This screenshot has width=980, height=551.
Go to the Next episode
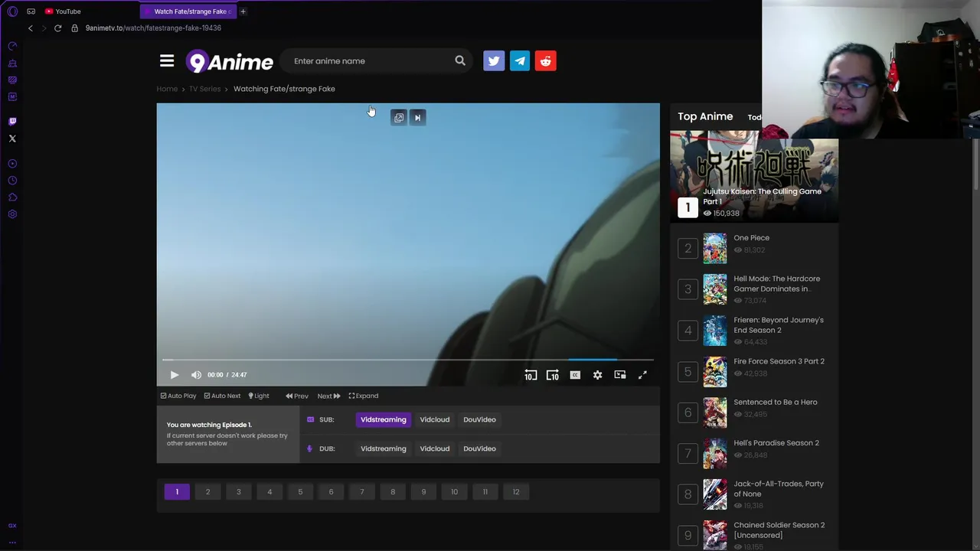coord(328,396)
